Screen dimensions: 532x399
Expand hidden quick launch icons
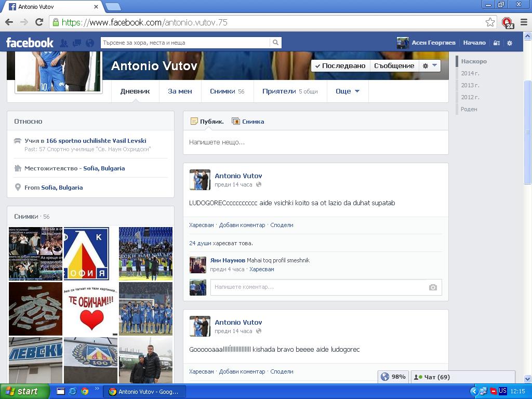pyautogui.click(x=97, y=389)
